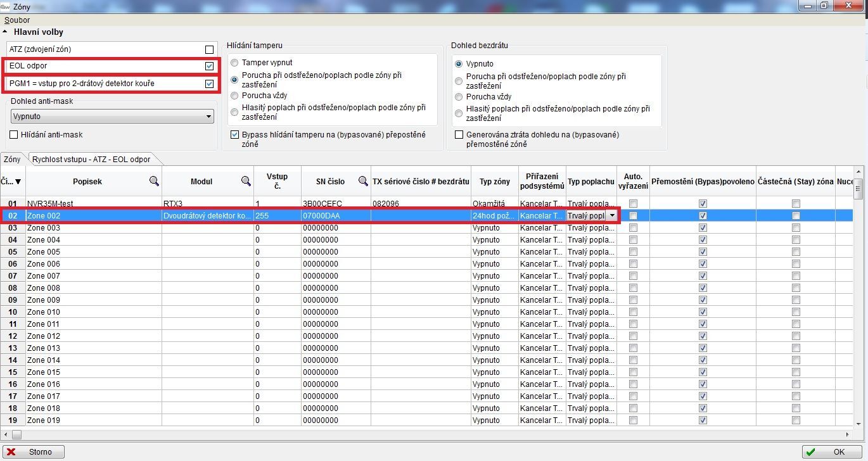Select Porucha vždy under Dohled bezdrátu
868x461 pixels.
459,97
